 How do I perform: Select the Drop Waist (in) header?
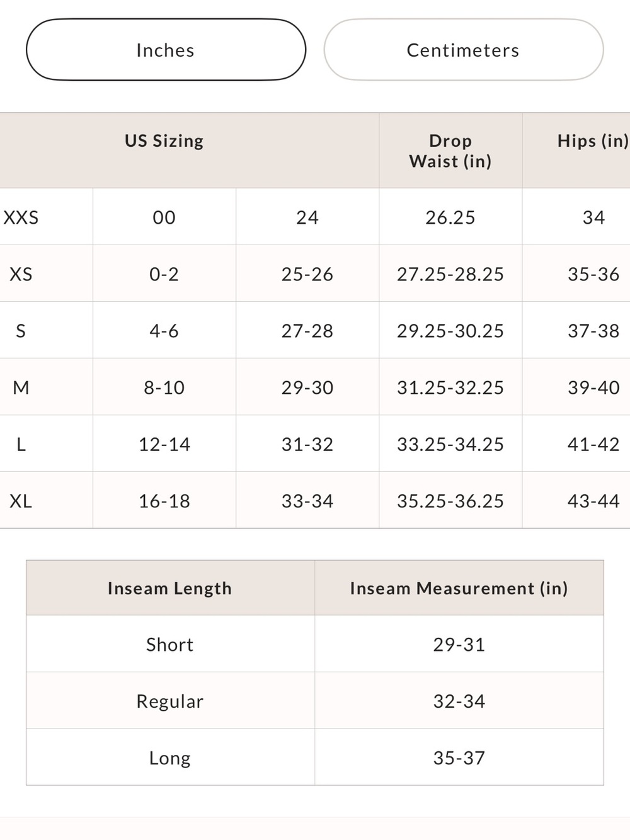click(x=450, y=151)
